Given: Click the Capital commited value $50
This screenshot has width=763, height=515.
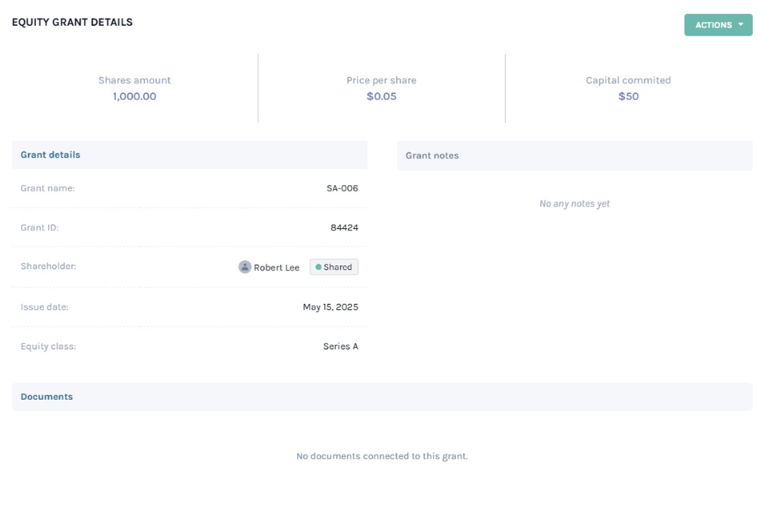Looking at the screenshot, I should [x=628, y=96].
